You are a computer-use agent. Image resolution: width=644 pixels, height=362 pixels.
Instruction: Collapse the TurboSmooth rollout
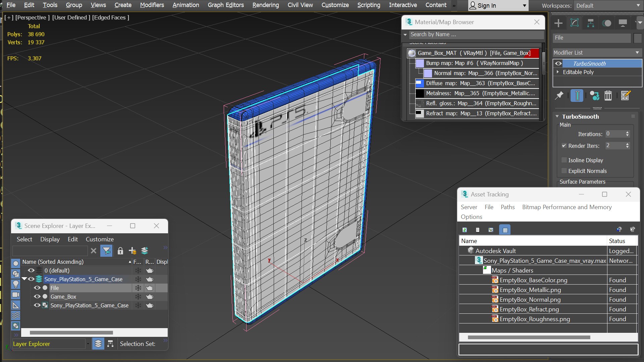pyautogui.click(x=557, y=117)
